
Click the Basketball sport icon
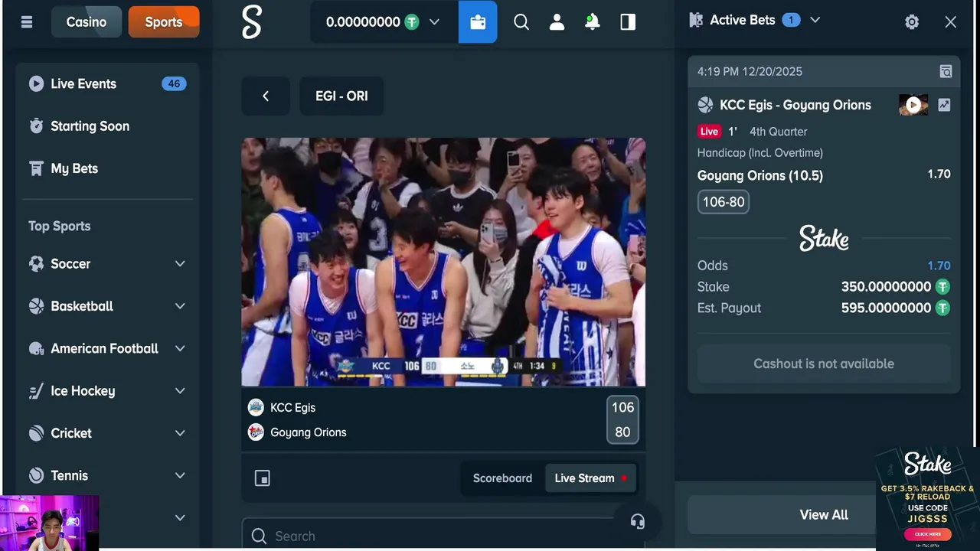(36, 306)
